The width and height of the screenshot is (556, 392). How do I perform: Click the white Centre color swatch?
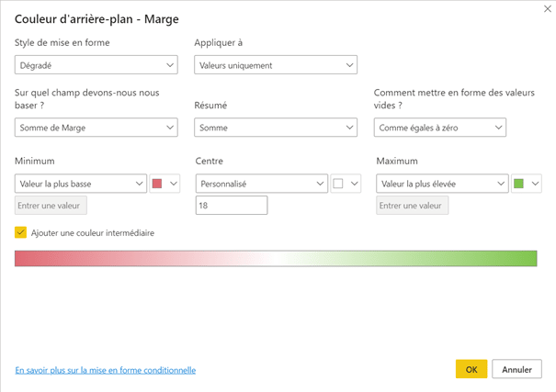pos(338,184)
